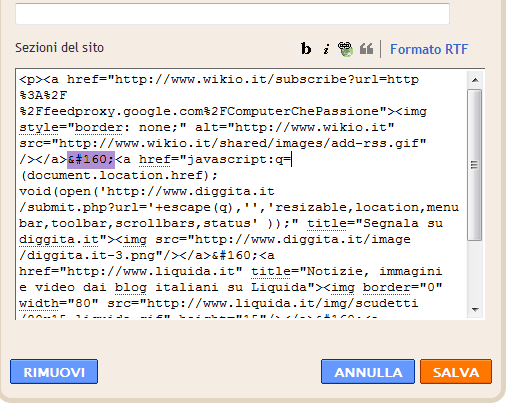This screenshot has height=413, width=514.
Task: Switch the editor to Formato RTF
Action: [429, 49]
